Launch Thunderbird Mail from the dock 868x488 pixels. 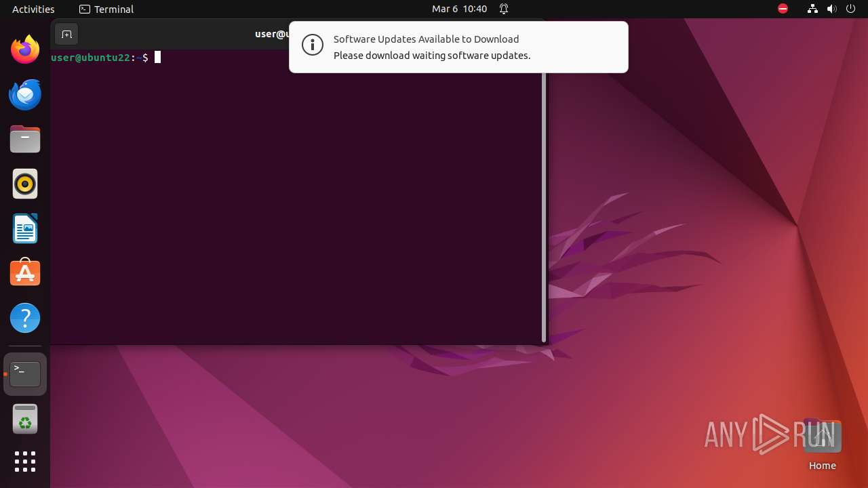click(x=25, y=94)
